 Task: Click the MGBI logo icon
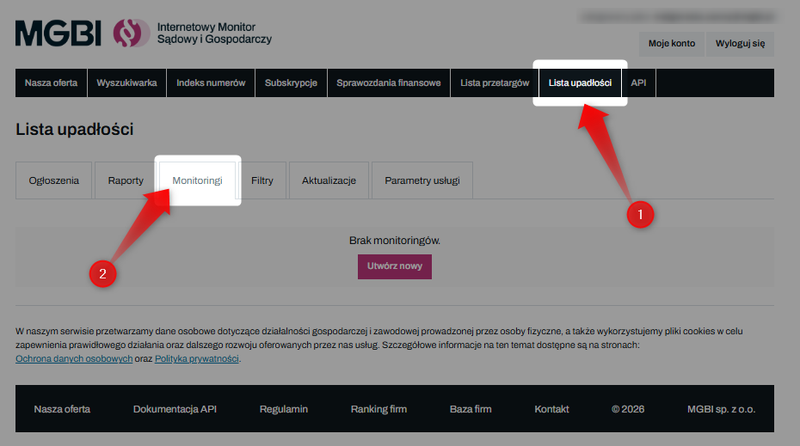pyautogui.click(x=130, y=32)
